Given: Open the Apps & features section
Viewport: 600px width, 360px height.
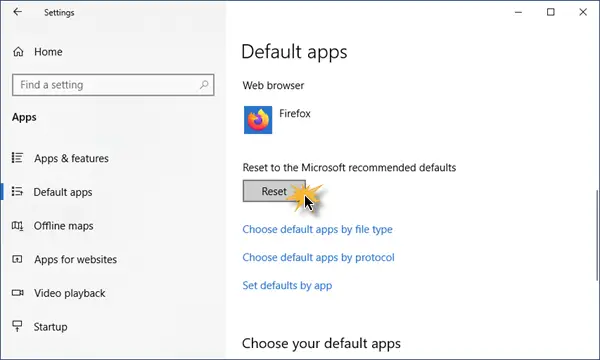Looking at the screenshot, I should (x=71, y=158).
